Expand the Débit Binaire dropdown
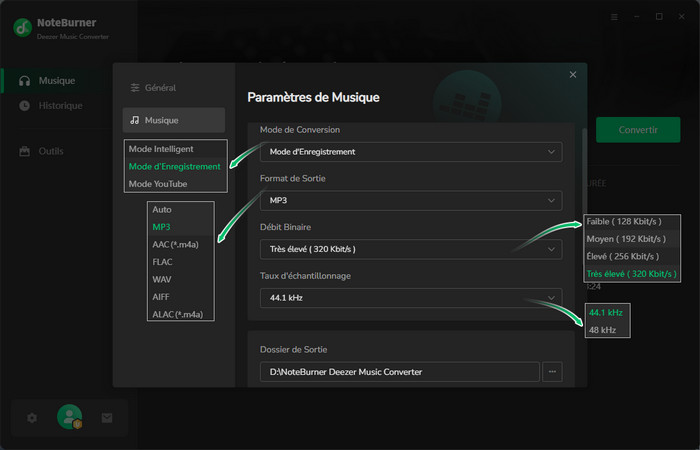Viewport: 700px width, 450px height. coord(411,250)
